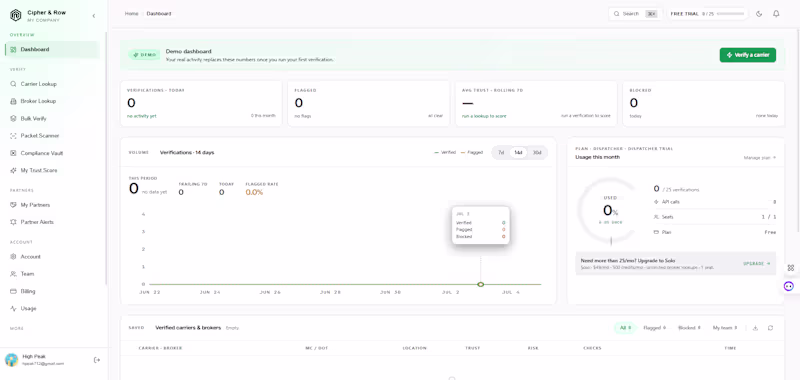Click the 'CARRIER · BROKER' column header
Viewport: 800px width, 380px height.
[160, 348]
